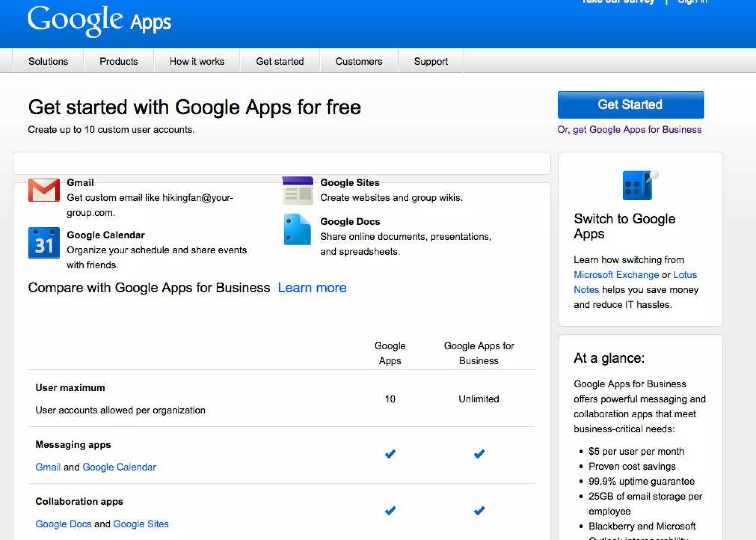Image resolution: width=756 pixels, height=540 pixels.
Task: Follow 'Or, get Google Apps for Business' link
Action: (629, 130)
